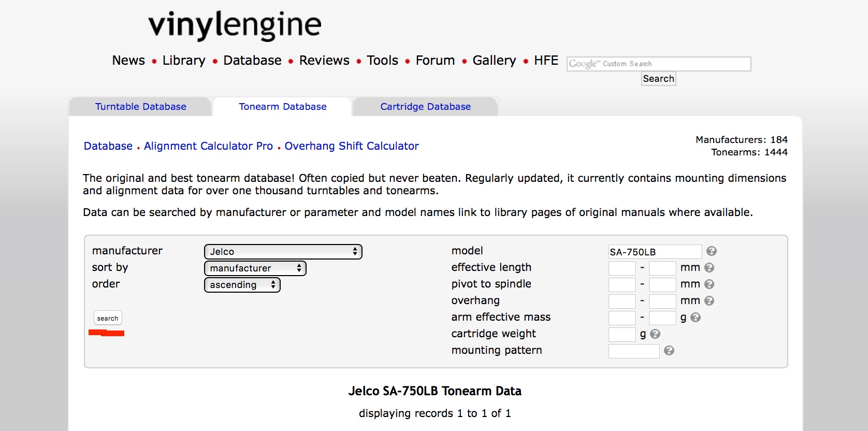868x431 pixels.
Task: Click help icon beside overhang fields
Action: (710, 301)
